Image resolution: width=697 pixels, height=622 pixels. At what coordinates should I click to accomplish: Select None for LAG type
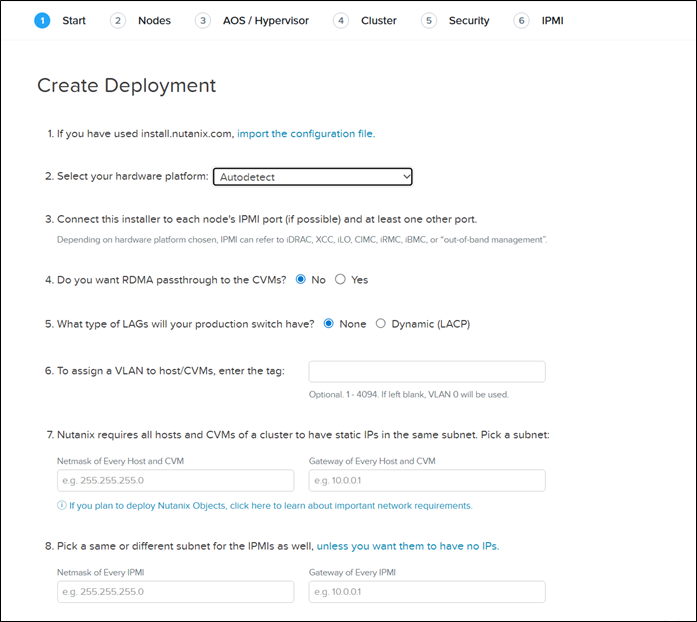tap(329, 324)
